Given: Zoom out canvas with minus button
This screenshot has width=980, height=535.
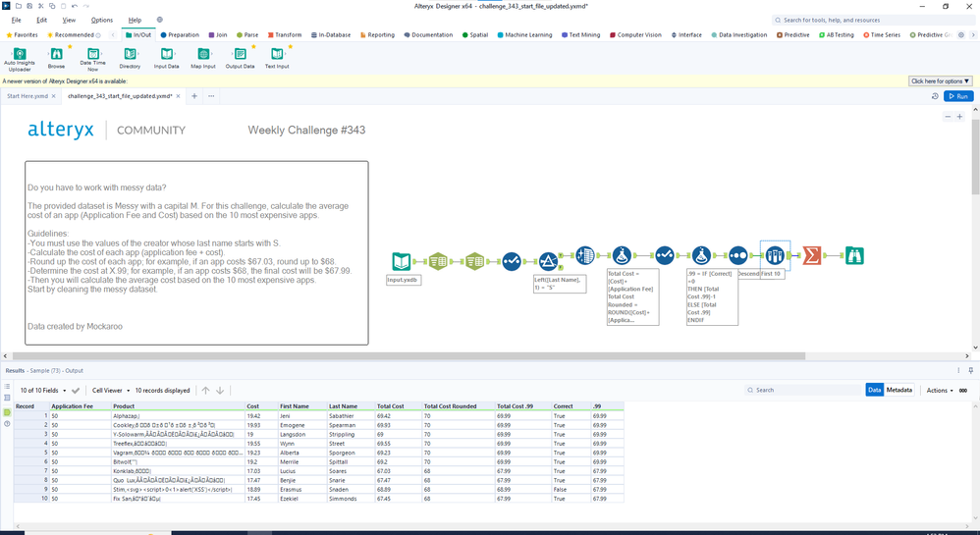Looking at the screenshot, I should coord(949,117).
